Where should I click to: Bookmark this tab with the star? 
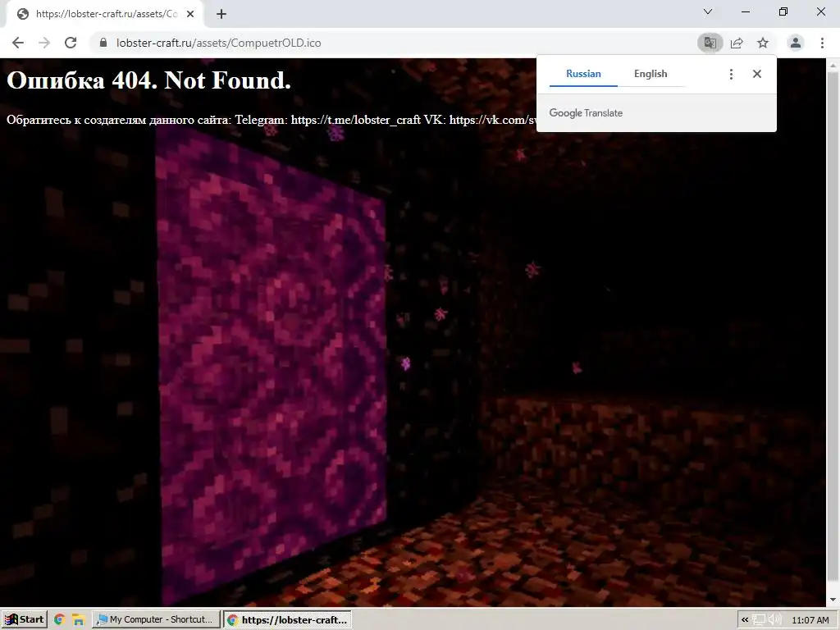763,43
